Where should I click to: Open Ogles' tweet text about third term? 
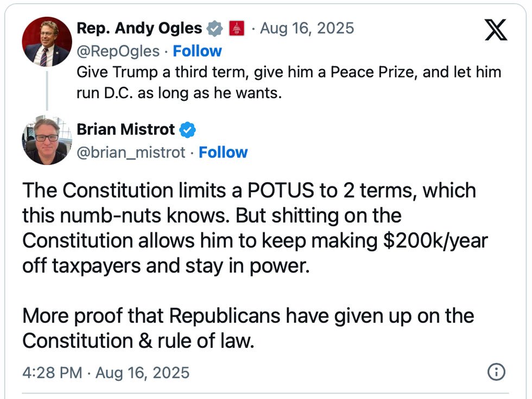pyautogui.click(x=289, y=83)
